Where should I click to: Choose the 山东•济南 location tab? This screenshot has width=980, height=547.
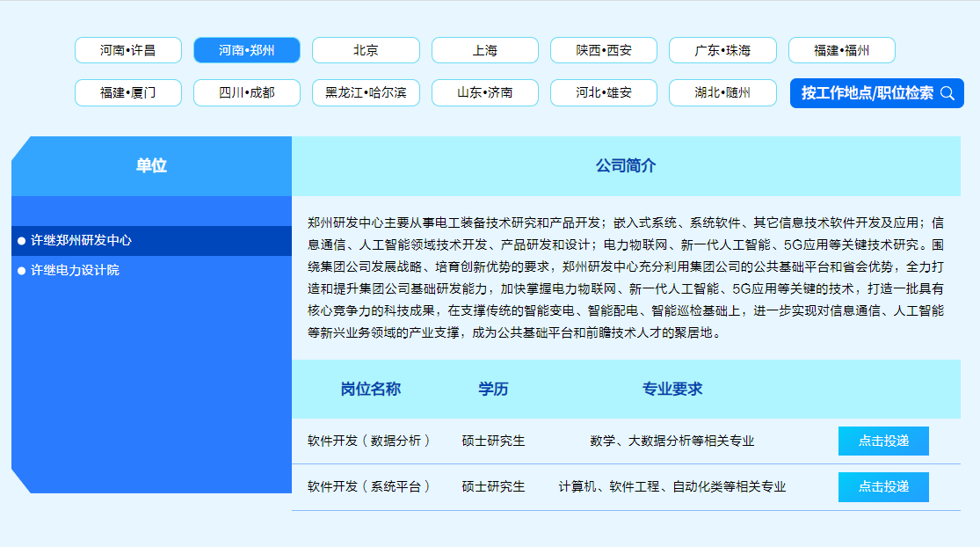click(x=485, y=92)
